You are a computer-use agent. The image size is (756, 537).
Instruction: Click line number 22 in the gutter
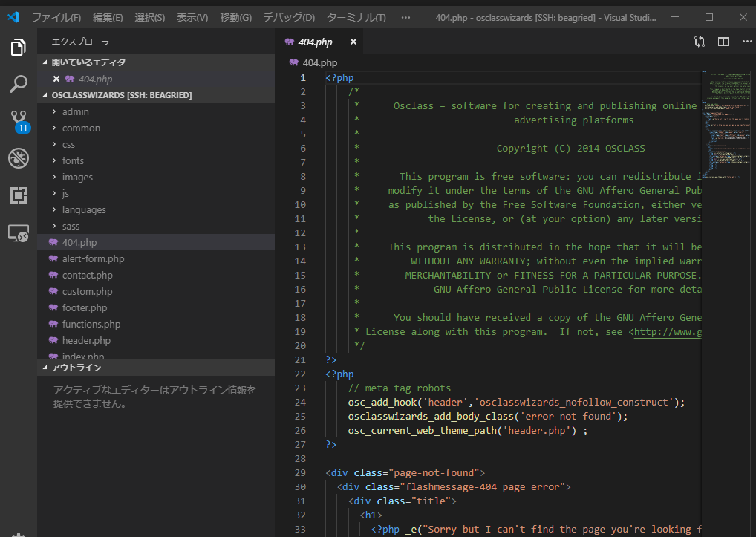pos(300,374)
